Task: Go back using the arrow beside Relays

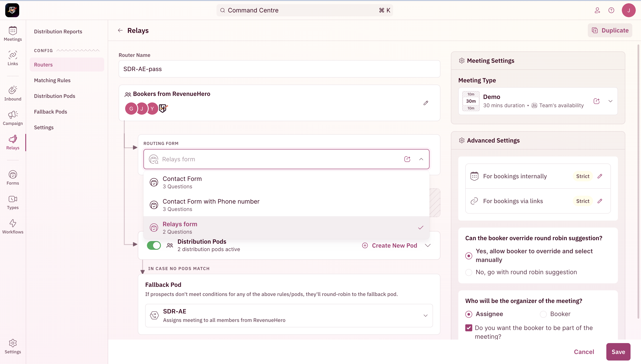Action: (x=120, y=30)
